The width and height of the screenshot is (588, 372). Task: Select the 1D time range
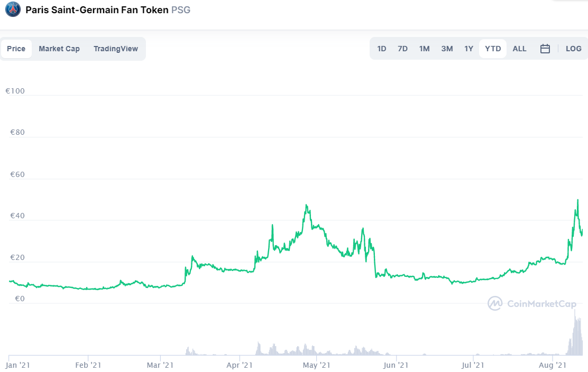point(382,49)
